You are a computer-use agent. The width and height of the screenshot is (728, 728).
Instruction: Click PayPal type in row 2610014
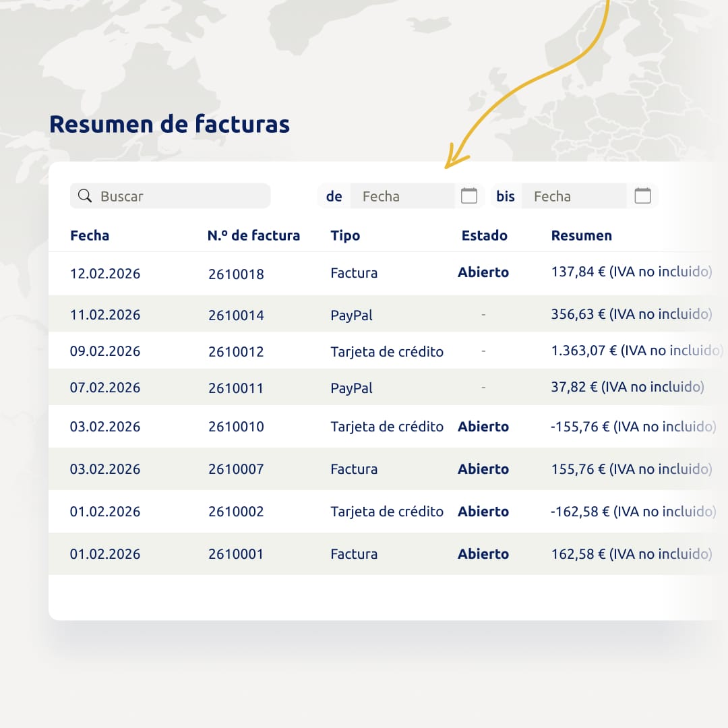point(351,315)
